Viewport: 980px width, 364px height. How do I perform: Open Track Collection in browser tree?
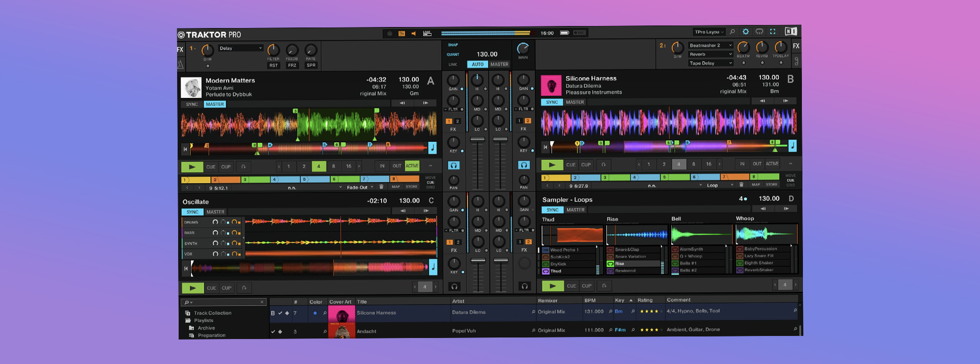point(212,313)
